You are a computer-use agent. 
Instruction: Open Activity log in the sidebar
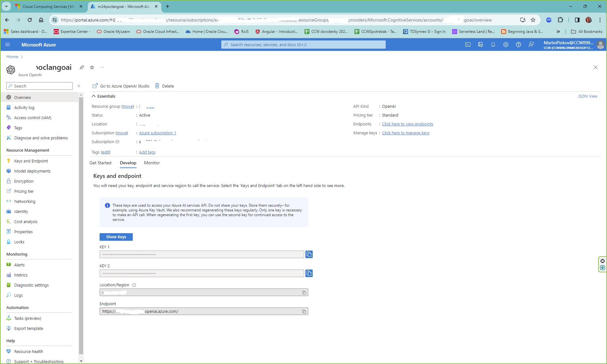[x=24, y=107]
